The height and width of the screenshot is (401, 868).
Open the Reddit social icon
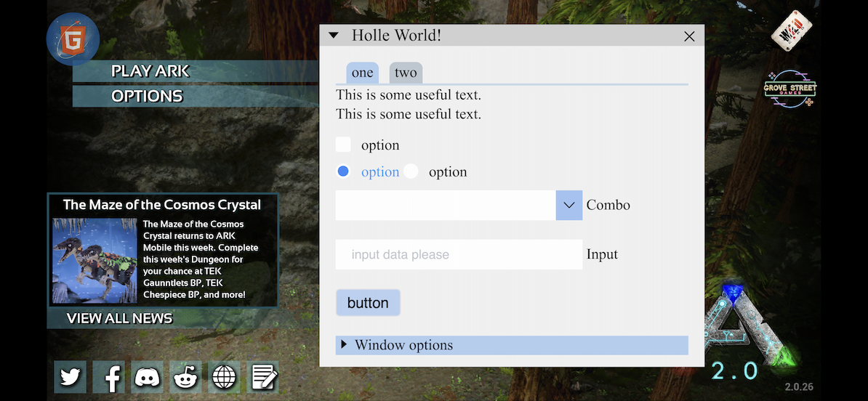point(186,376)
